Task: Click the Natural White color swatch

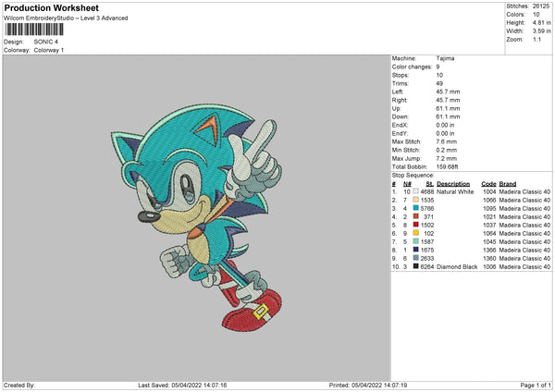Action: (x=416, y=191)
